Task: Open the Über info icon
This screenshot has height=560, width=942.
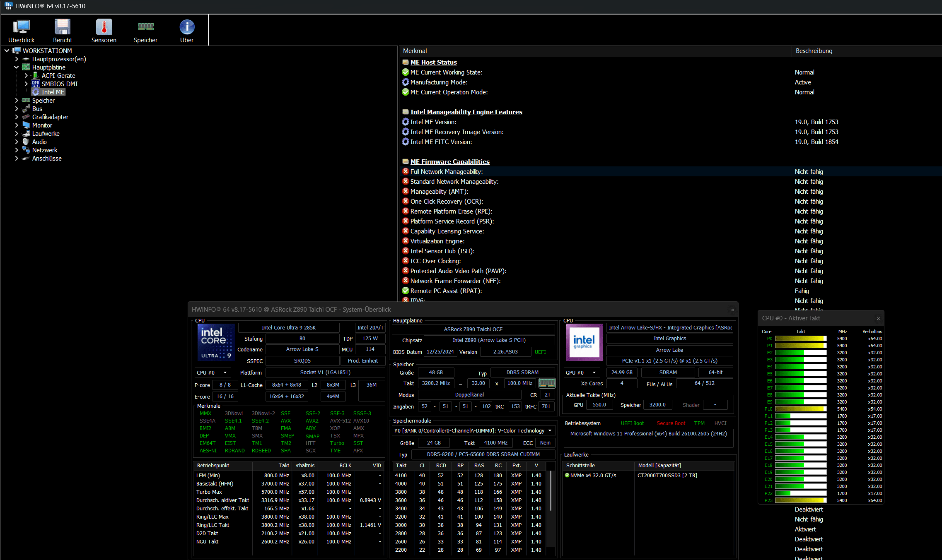Action: click(187, 27)
